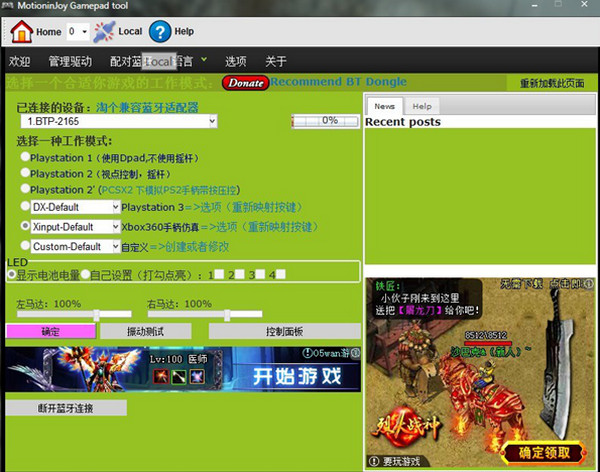This screenshot has width=600, height=472.
Task: Switch to the News tab
Action: [x=385, y=106]
